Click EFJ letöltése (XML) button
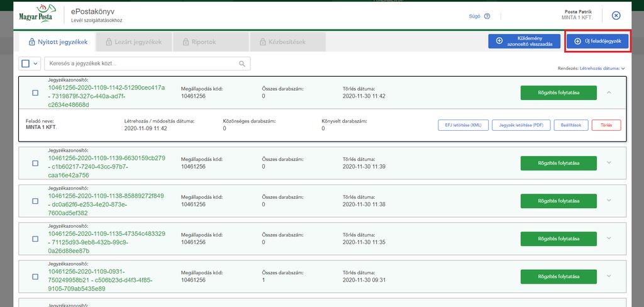Viewport: 644px width, 307px height. point(464,125)
